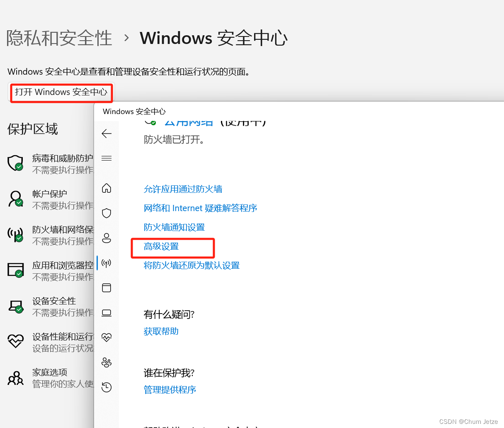504x428 pixels.
Task: Open the app and browser control window icon in the sidebar
Action: (107, 288)
